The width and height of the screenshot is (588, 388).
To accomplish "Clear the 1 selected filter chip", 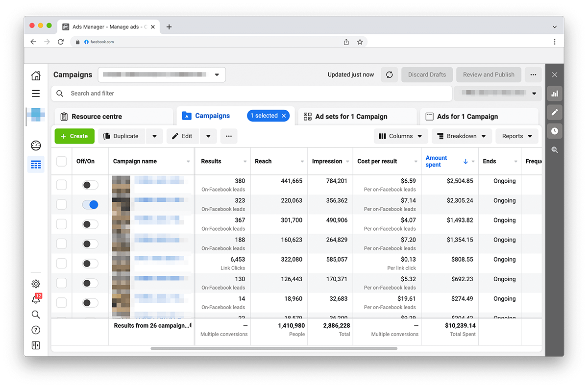I will pos(283,116).
